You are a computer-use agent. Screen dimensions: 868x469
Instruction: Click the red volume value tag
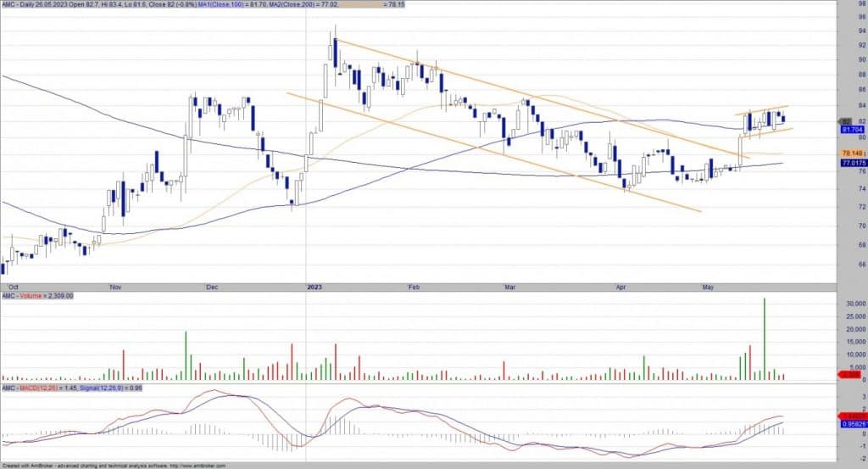849,374
